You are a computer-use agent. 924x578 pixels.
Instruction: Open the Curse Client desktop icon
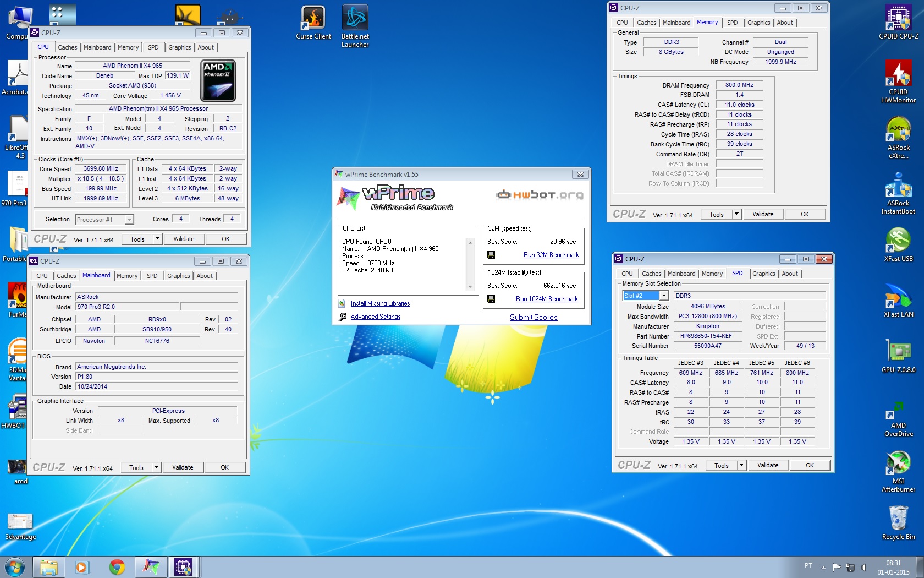[x=313, y=23]
